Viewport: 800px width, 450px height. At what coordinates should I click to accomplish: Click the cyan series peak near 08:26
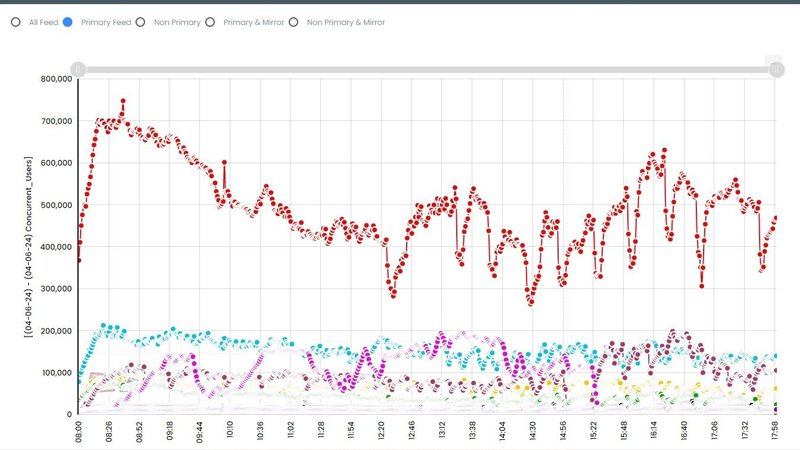click(104, 326)
